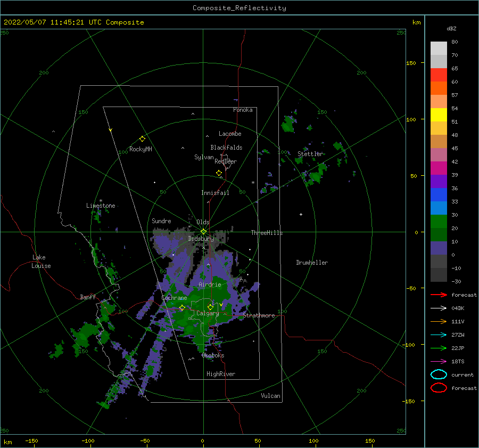Click the RockyMH label
The height and width of the screenshot is (448, 479).
141,149
